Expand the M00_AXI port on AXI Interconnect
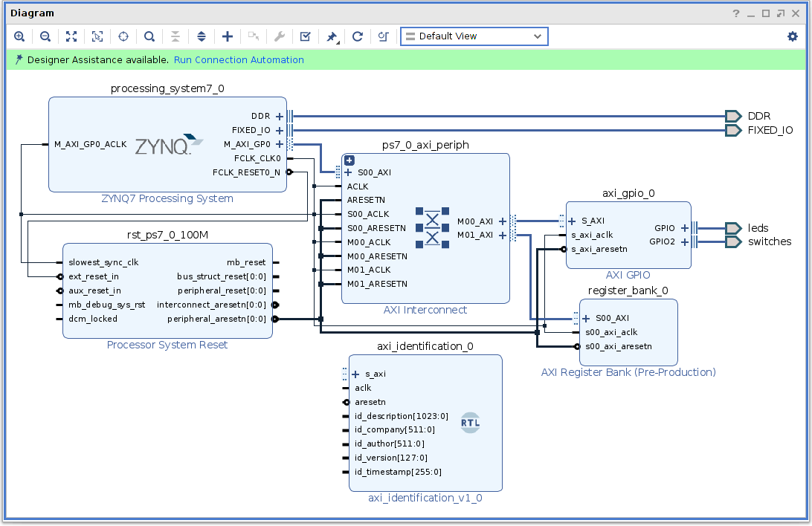Viewport: 812px width, 526px height. click(x=503, y=221)
